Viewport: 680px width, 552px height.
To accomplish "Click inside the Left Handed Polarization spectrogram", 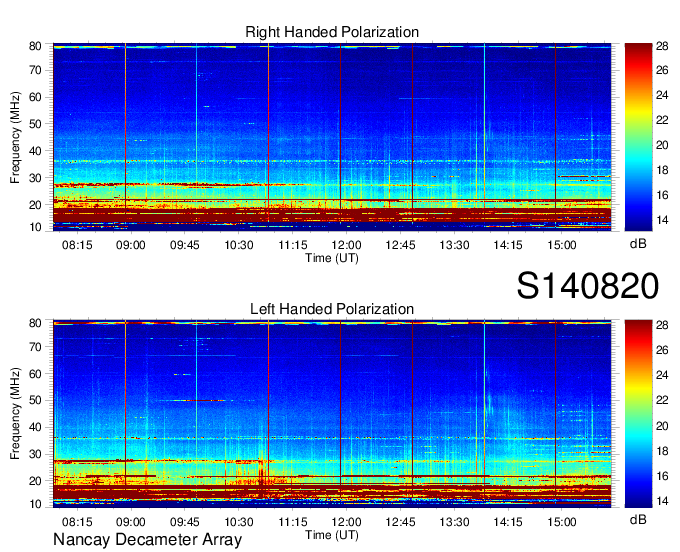I will point(332,414).
